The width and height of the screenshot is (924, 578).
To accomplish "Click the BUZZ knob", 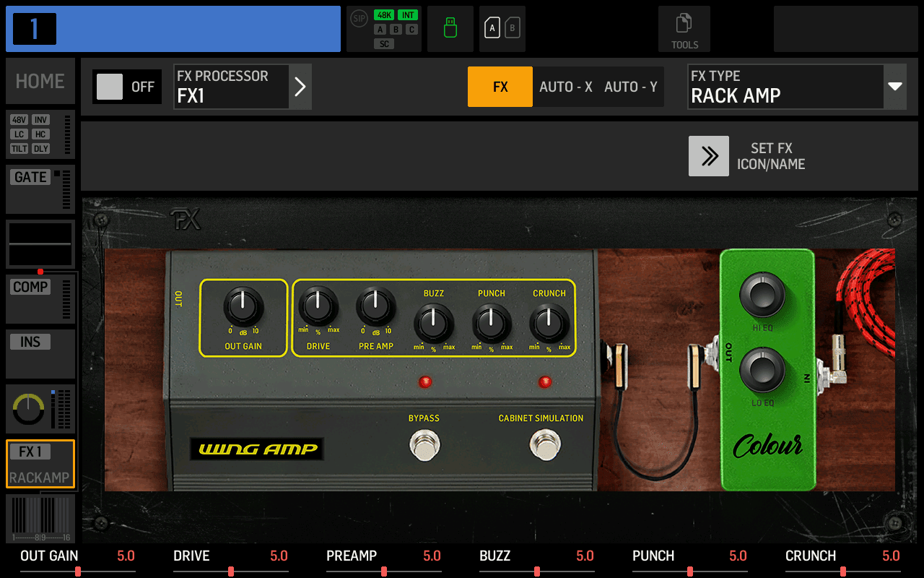I will pos(434,322).
